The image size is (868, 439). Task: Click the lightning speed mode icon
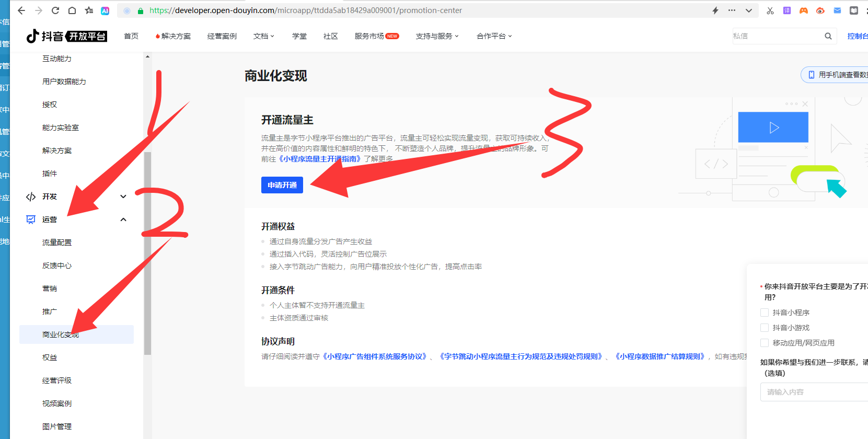click(715, 10)
